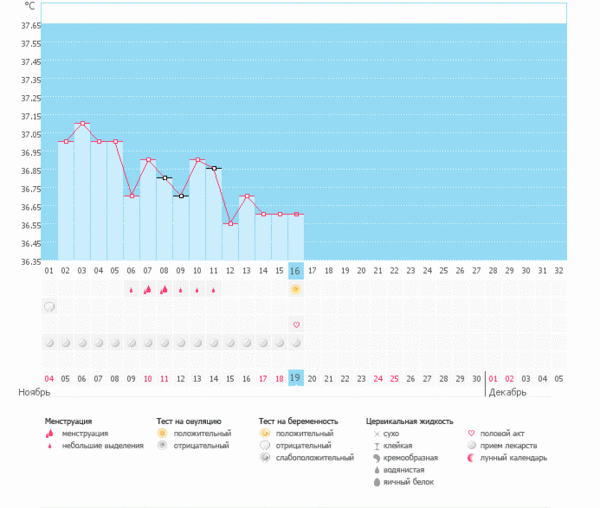This screenshot has height=508, width=600.
Task: Click the peak temperature point on day 03
Action: 82,124
